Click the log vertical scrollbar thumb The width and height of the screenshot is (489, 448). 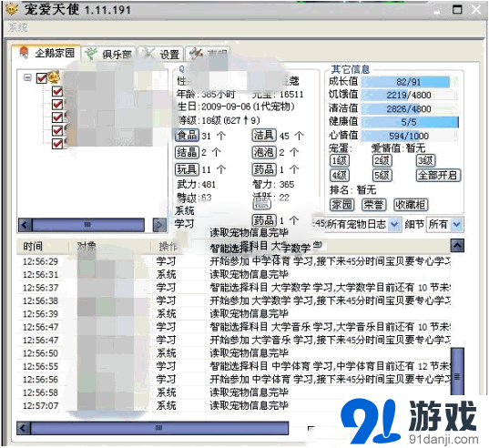tap(457, 372)
